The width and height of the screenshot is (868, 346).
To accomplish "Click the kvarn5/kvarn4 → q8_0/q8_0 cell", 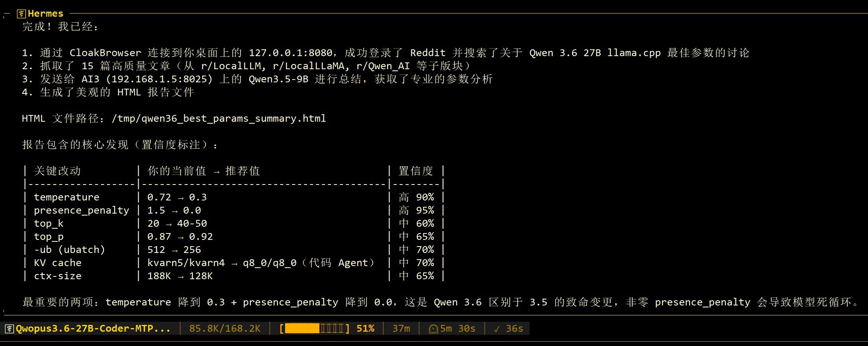I will (261, 263).
